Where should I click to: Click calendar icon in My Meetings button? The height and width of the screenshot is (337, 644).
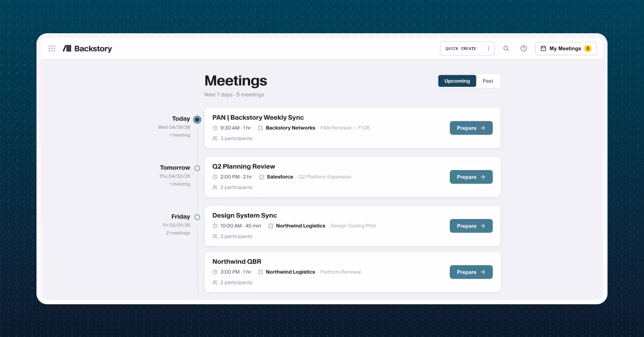click(543, 48)
